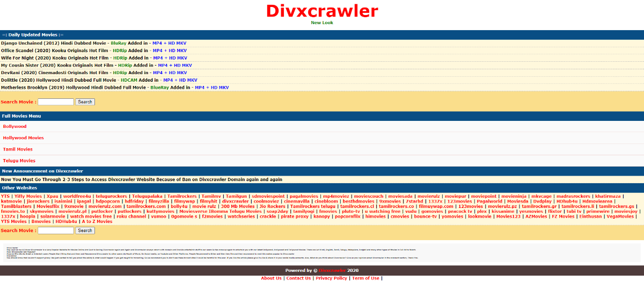Open the jiorockers link
Image resolution: width=644 pixels, height=281 pixels.
[x=38, y=201]
